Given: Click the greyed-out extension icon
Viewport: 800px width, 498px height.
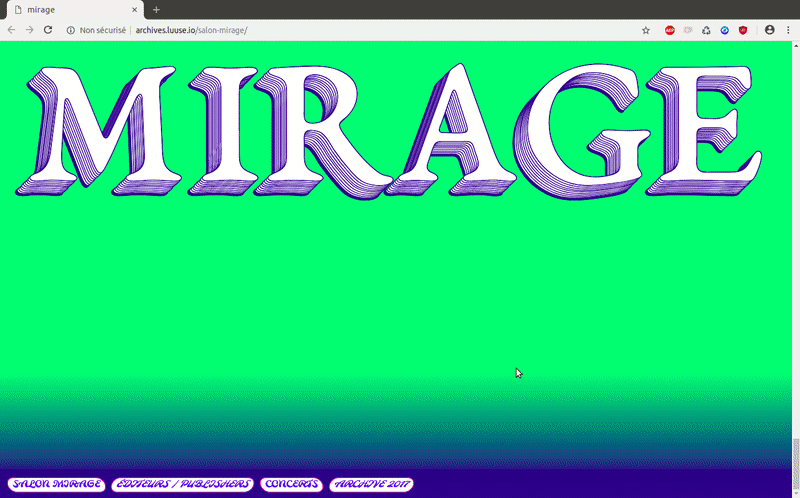Looking at the screenshot, I should (688, 30).
